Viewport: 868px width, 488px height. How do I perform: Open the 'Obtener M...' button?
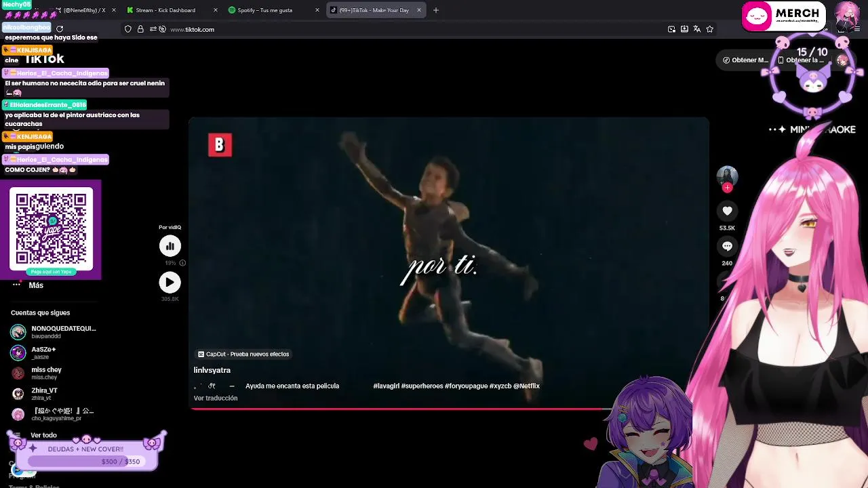(x=745, y=60)
